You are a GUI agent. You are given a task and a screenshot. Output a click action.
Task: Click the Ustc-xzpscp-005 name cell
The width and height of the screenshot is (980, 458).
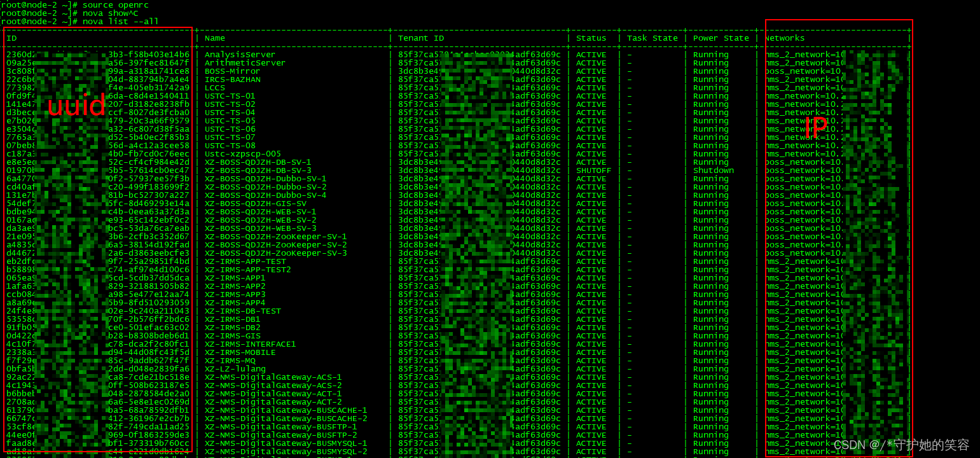point(243,154)
